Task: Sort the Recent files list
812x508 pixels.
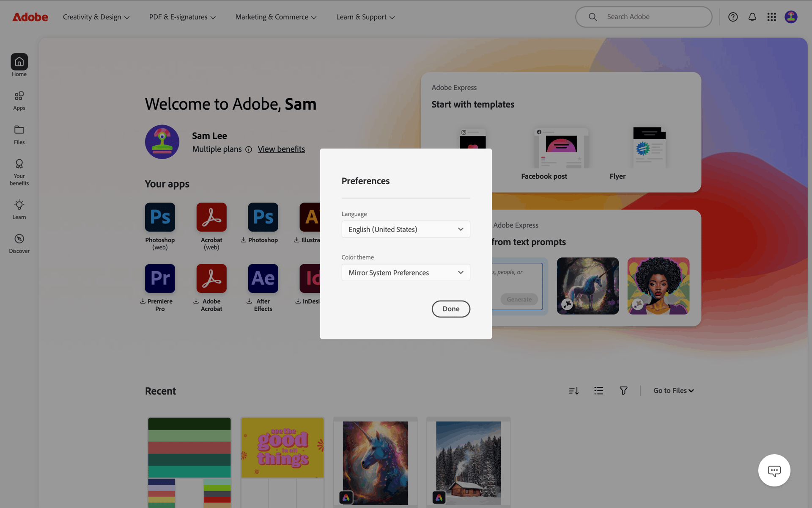Action: click(574, 391)
